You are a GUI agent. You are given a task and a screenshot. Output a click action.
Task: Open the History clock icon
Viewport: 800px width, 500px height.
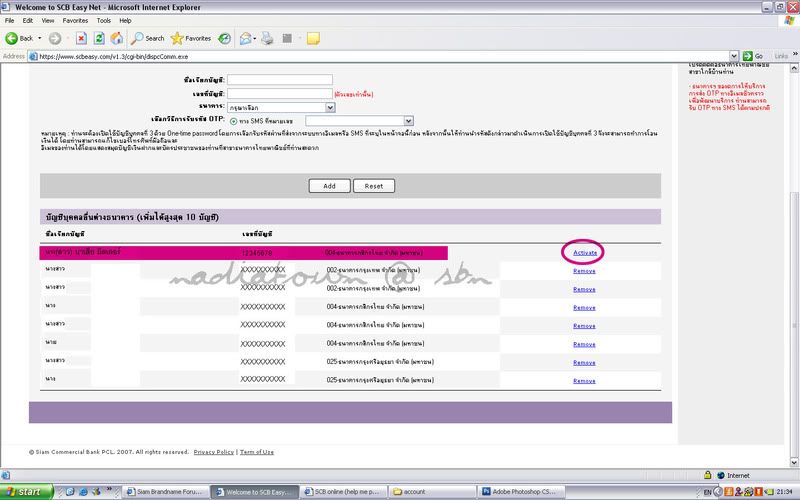coord(224,38)
